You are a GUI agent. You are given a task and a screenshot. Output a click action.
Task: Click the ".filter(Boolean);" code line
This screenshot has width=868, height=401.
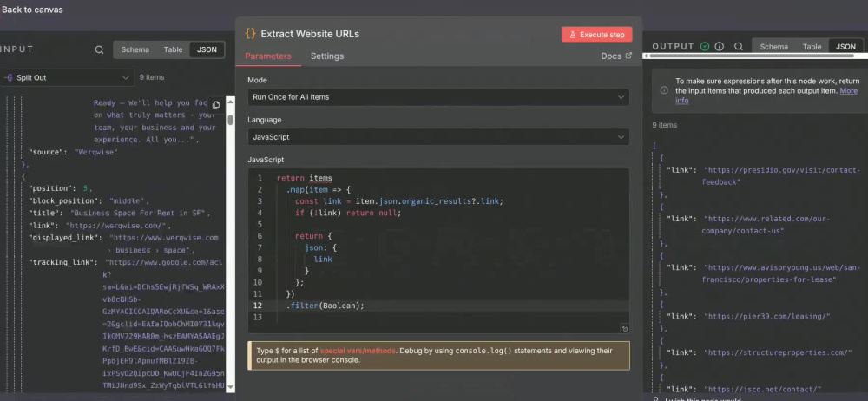click(325, 306)
